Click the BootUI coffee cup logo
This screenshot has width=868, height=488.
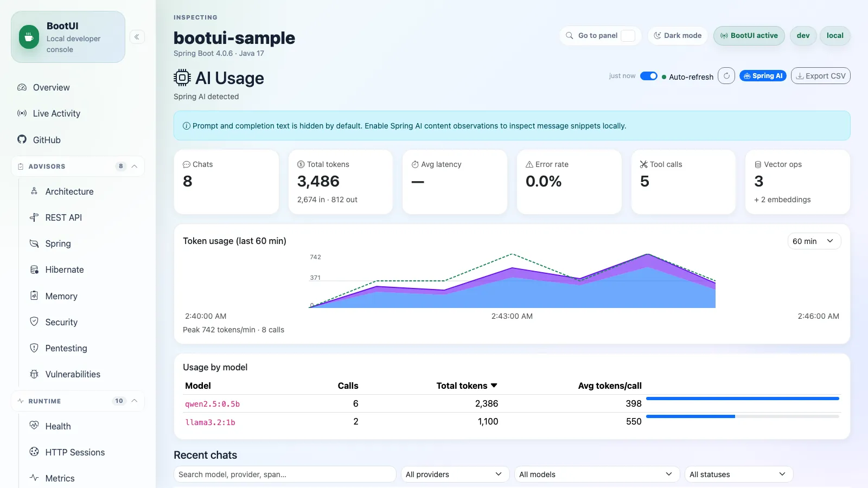29,37
